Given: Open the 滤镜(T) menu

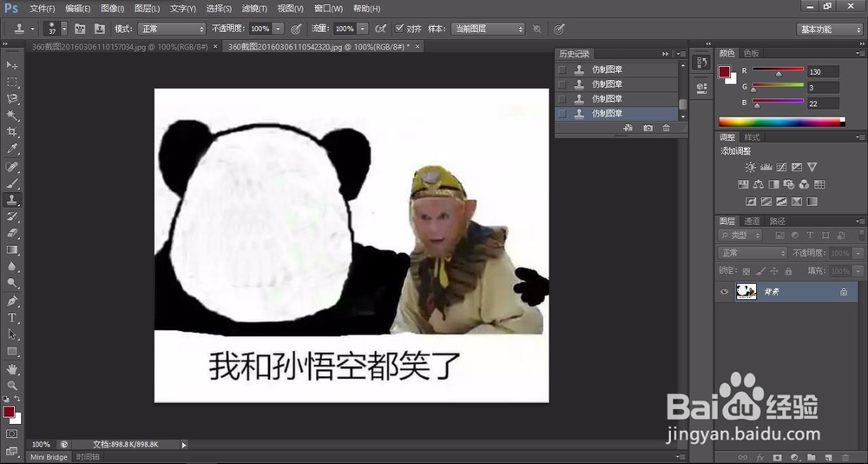Looking at the screenshot, I should coord(254,9).
